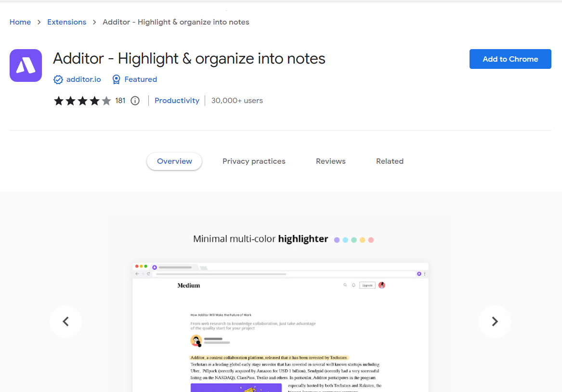
Task: Select the Related tab
Action: pyautogui.click(x=390, y=161)
